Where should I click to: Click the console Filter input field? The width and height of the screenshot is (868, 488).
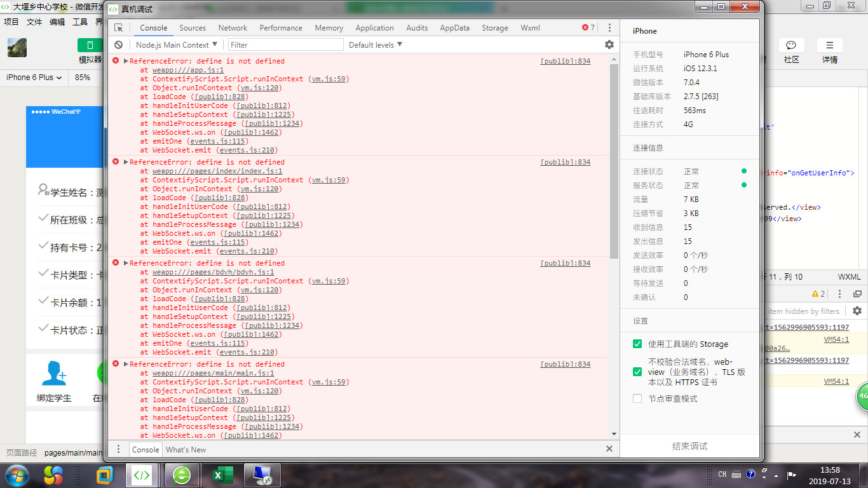pos(285,45)
